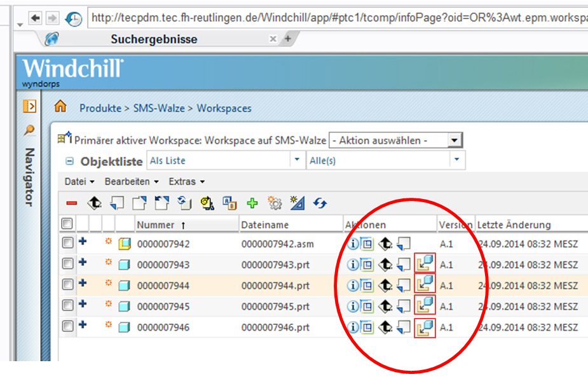Screen dimensions: 588x379
Task: Click the browser Back arrow button
Action: click(36, 18)
